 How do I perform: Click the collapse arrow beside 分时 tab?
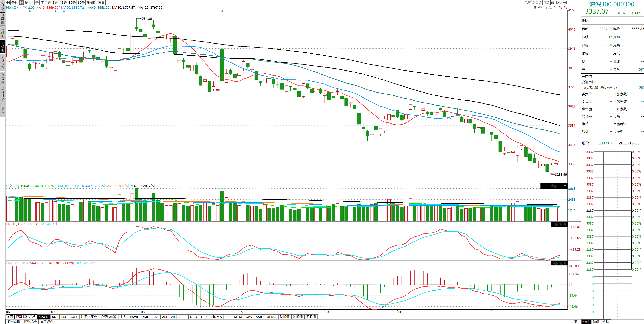pyautogui.click(x=8, y=3)
